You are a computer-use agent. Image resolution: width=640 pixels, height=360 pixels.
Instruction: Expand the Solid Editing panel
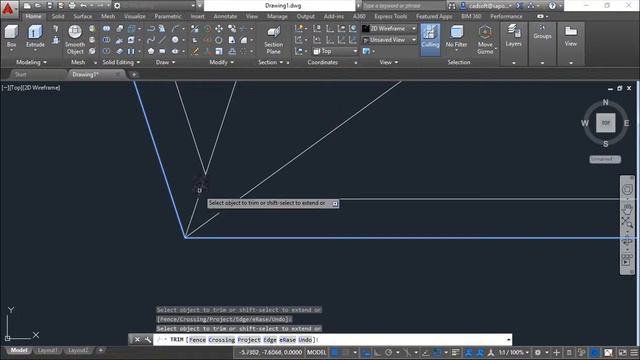(121, 62)
